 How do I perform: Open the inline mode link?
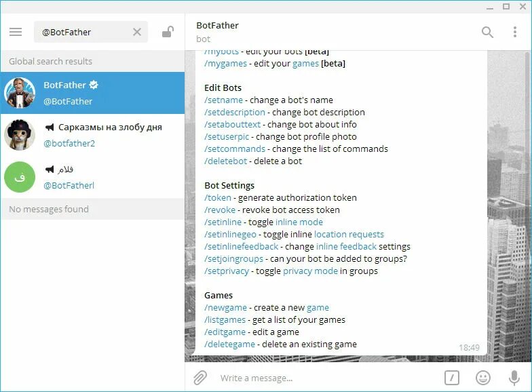click(299, 222)
